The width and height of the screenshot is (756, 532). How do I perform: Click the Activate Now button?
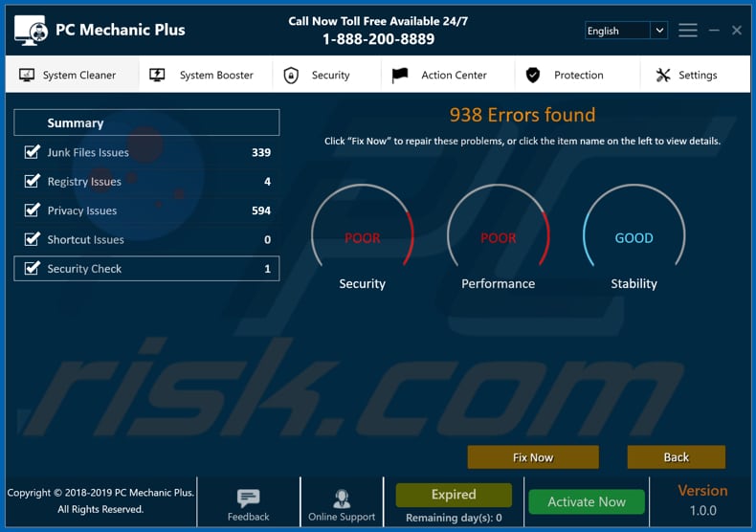587,501
